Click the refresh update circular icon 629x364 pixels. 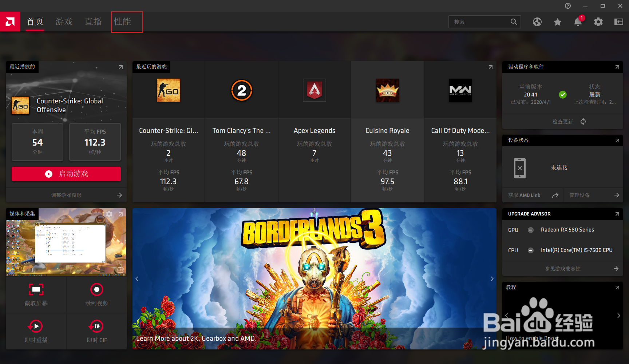(x=583, y=122)
